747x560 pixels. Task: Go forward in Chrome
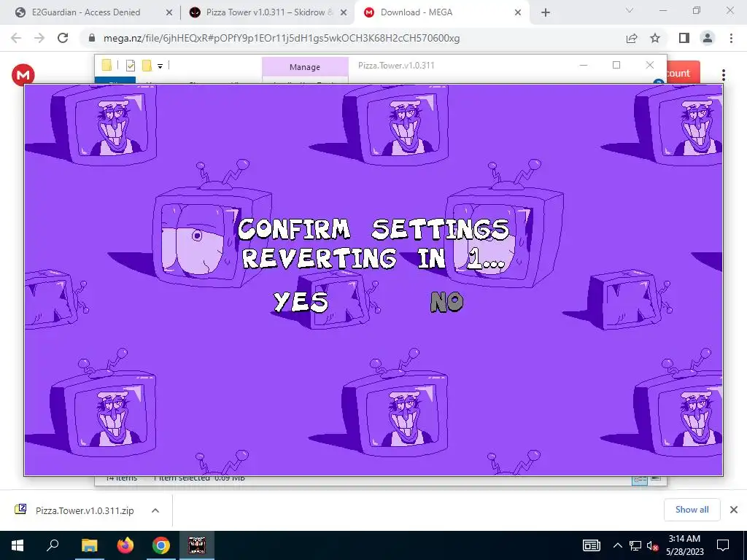pyautogui.click(x=39, y=38)
